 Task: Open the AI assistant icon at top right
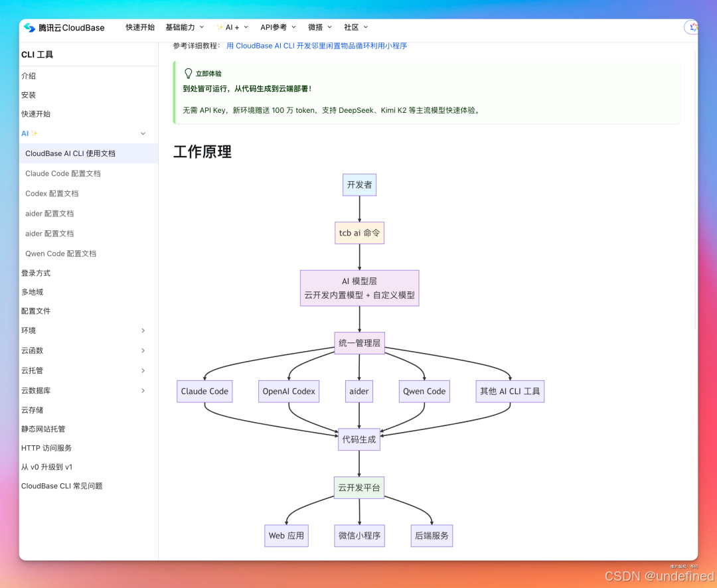tap(692, 27)
